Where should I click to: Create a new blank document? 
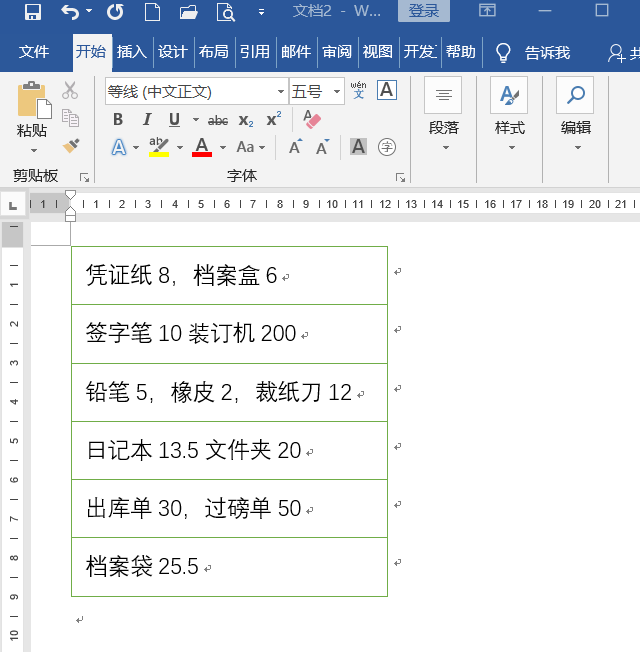coord(152,12)
